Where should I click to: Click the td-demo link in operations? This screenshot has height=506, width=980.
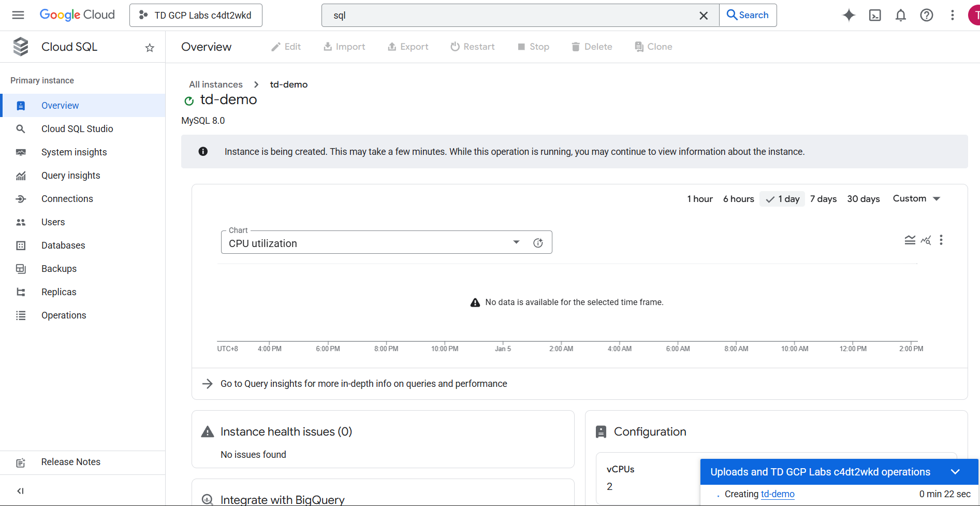point(778,494)
